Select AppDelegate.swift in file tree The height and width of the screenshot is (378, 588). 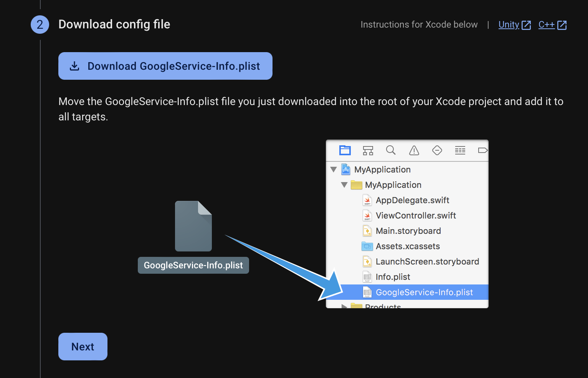point(412,200)
